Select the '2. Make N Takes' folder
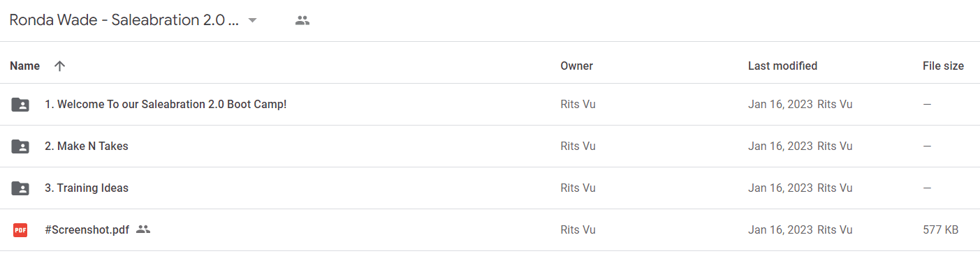This screenshot has height=256, width=980. [x=87, y=146]
